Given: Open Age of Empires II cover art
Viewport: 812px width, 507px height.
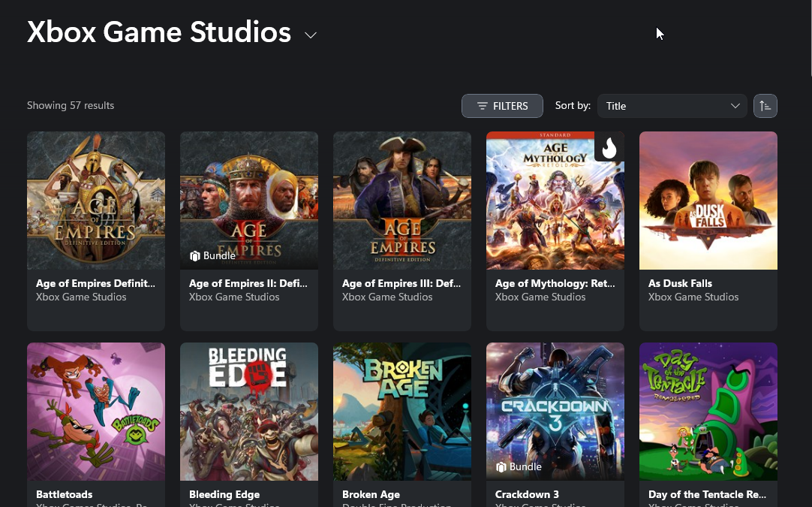Looking at the screenshot, I should click(x=249, y=201).
